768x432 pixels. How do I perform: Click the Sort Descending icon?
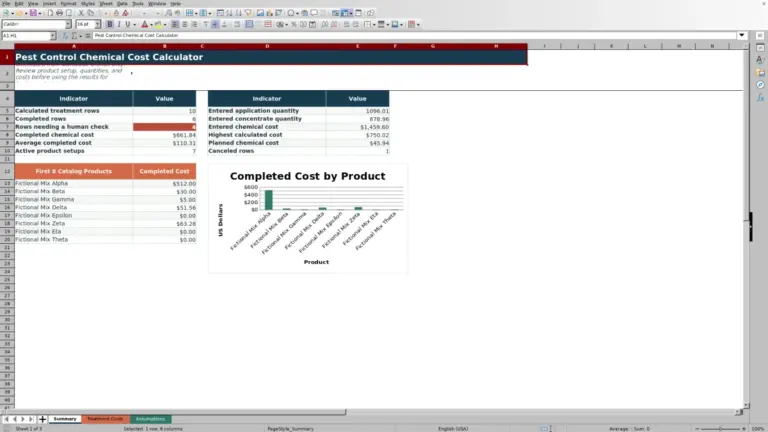click(239, 13)
